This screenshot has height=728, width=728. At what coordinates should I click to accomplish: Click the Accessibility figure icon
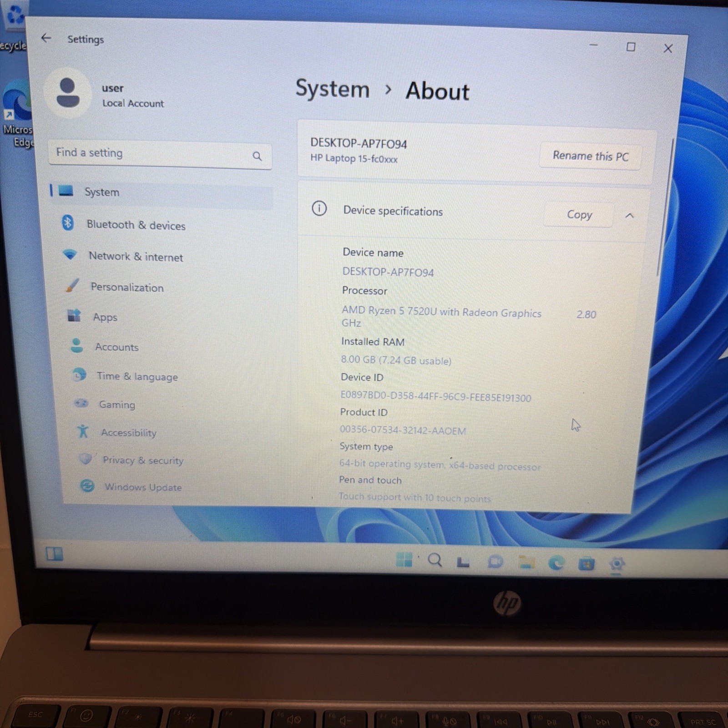click(x=83, y=431)
